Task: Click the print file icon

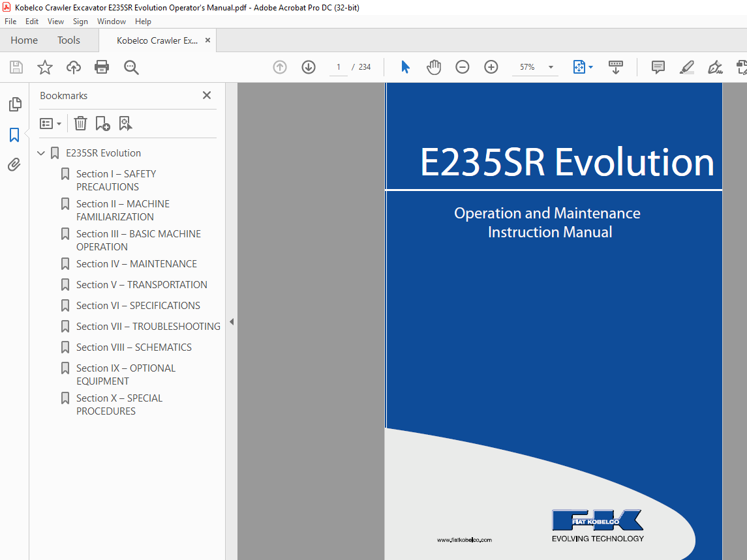Action: [102, 67]
